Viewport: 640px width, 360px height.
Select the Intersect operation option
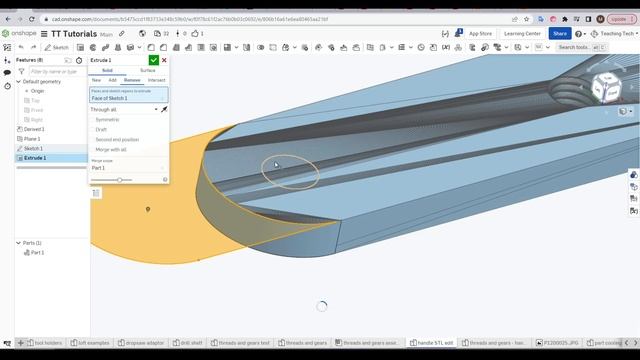[157, 80]
